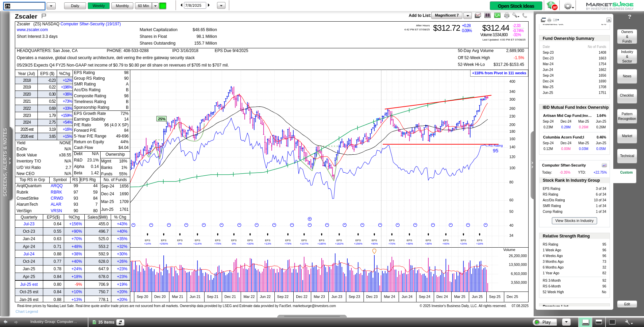Screen dimensions: 644x327
Task: Click the symbol input field
Action: (25, 6)
